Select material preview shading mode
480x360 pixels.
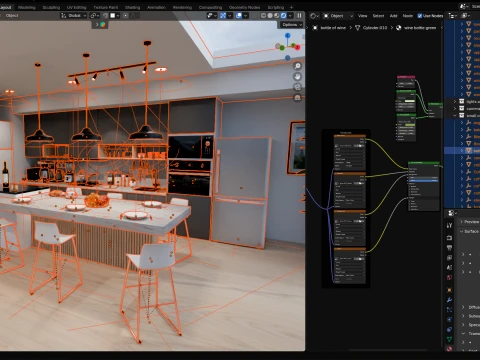277,16
